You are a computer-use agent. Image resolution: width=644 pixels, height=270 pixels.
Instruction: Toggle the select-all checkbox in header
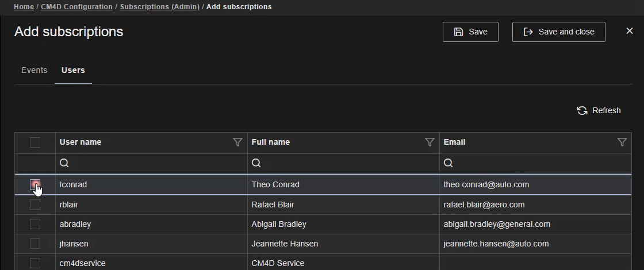pyautogui.click(x=35, y=142)
